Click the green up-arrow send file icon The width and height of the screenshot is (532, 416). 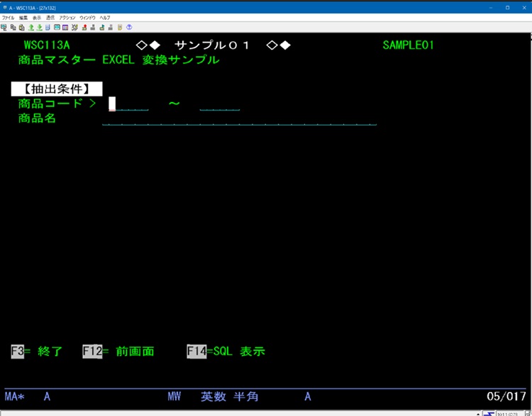point(31,27)
